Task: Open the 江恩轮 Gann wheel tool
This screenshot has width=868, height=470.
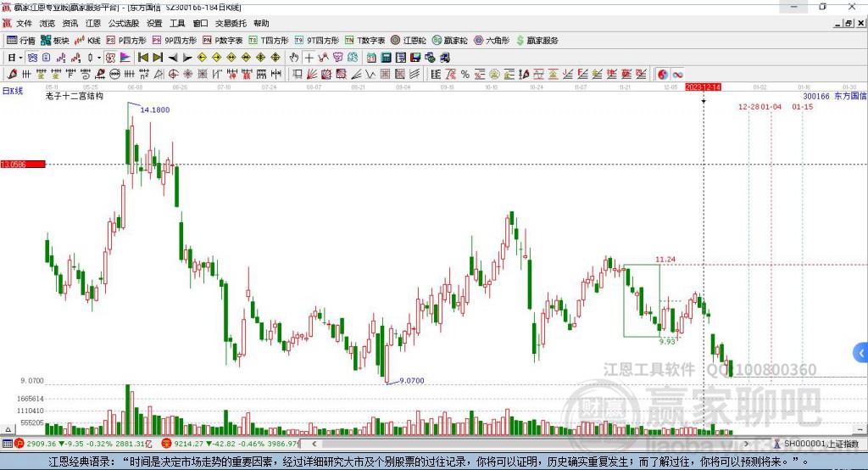Action: (x=409, y=40)
